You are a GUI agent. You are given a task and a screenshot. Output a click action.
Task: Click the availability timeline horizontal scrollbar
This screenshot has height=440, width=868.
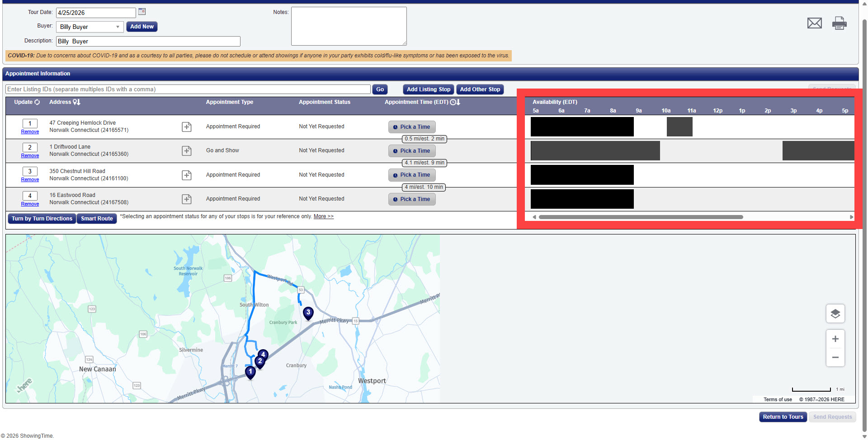(641, 217)
